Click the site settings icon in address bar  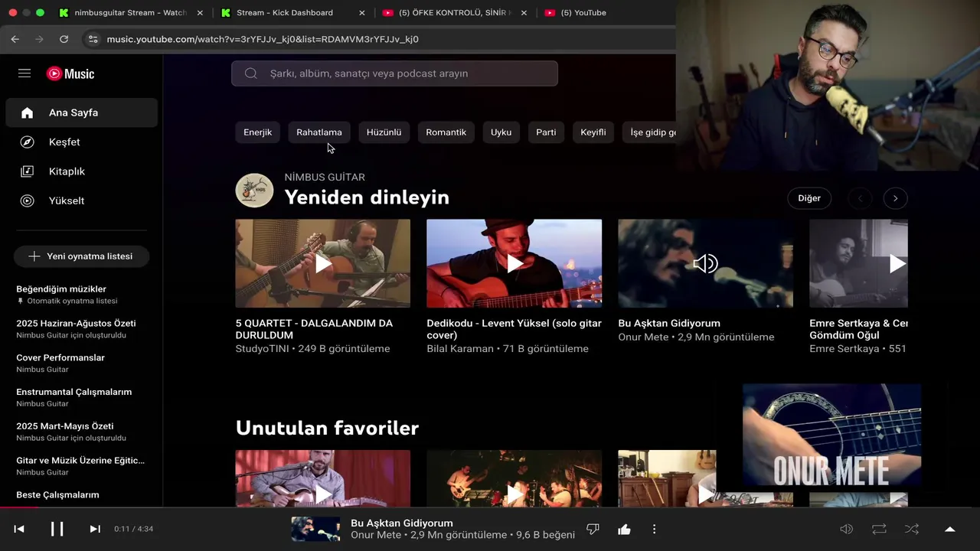[x=93, y=39]
